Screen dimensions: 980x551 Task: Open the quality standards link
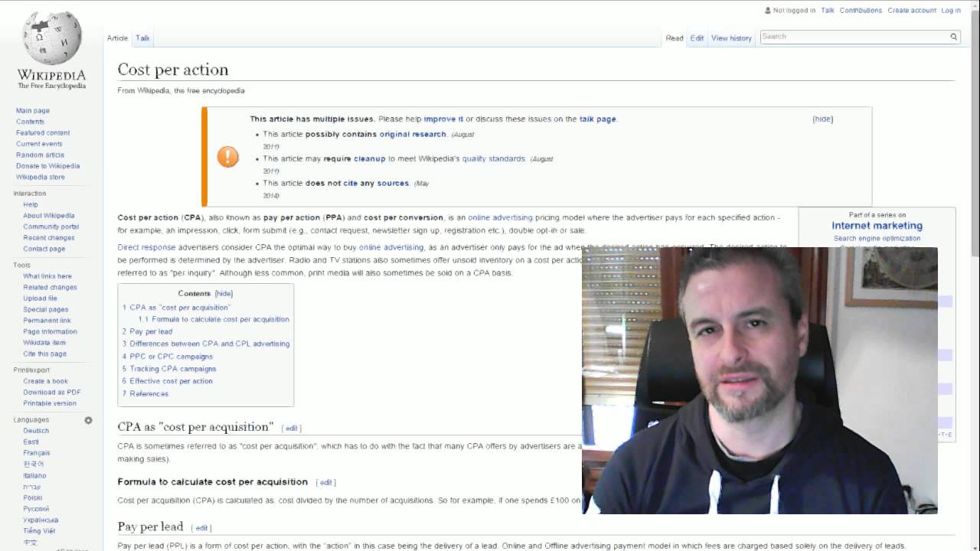coord(493,159)
